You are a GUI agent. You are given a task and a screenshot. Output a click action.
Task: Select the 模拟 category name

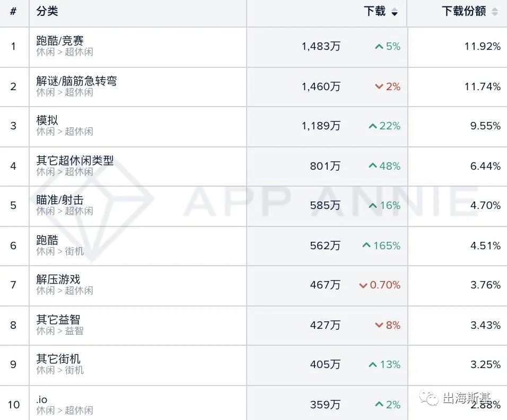pos(47,120)
